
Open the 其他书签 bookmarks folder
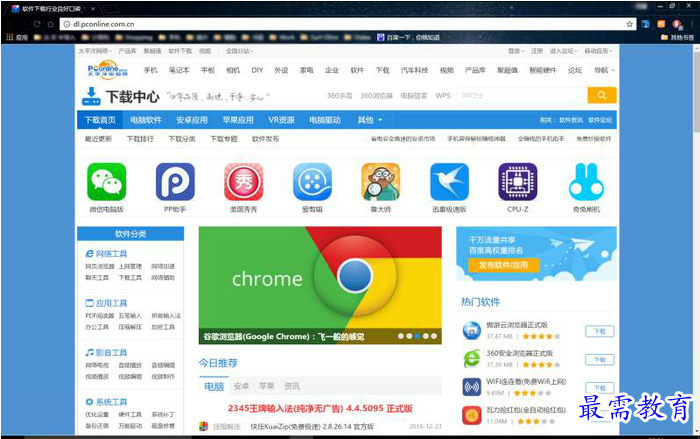pos(677,38)
